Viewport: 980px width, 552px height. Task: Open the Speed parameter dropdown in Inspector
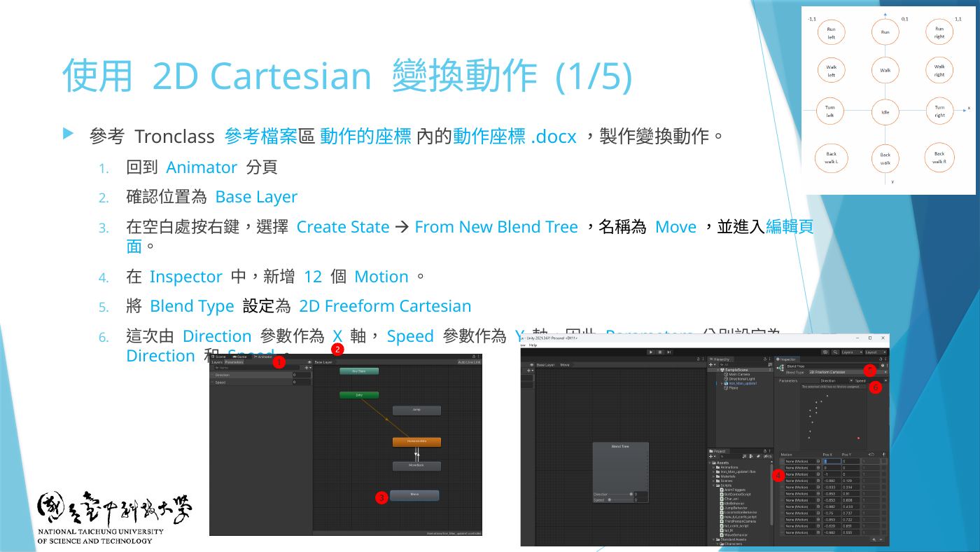(871, 380)
